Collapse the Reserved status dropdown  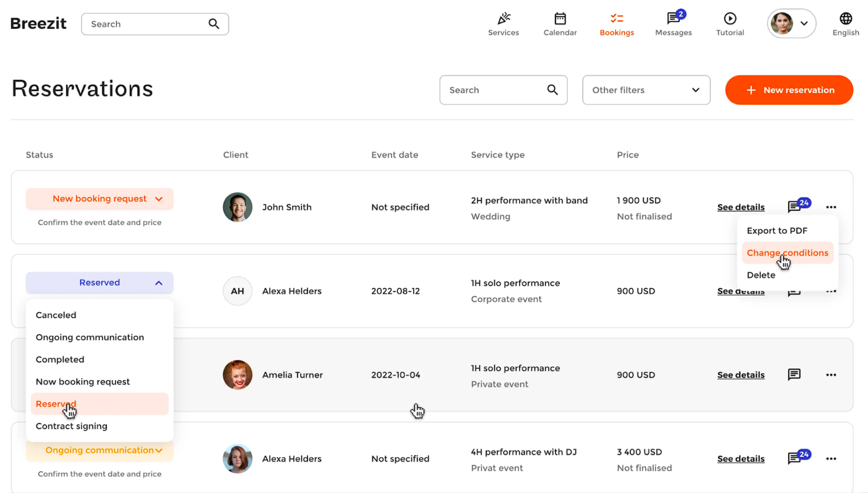[100, 283]
